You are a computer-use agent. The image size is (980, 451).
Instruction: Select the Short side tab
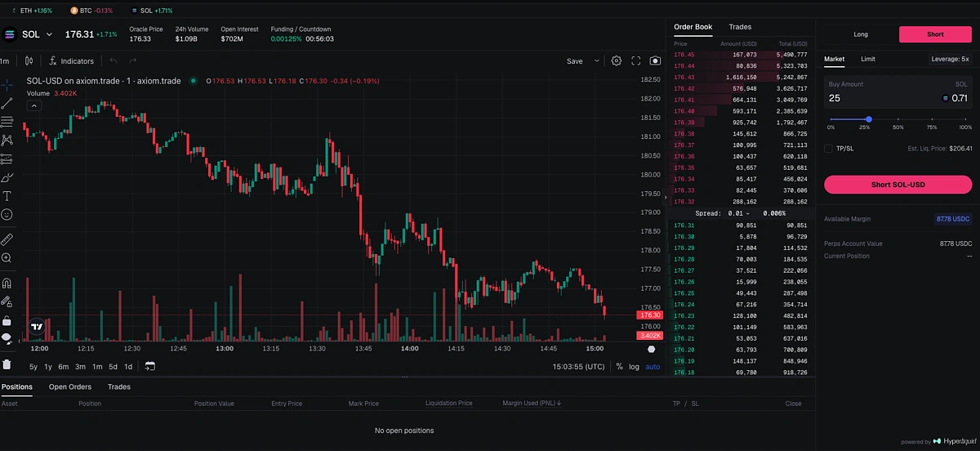936,34
